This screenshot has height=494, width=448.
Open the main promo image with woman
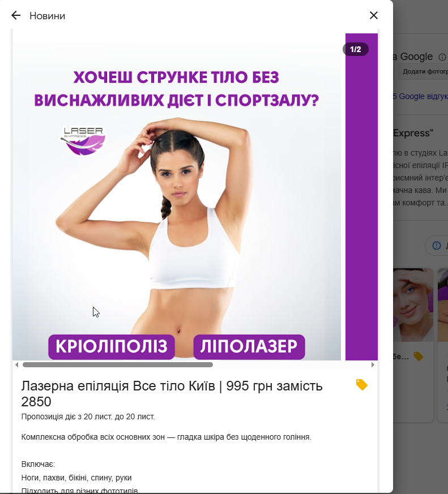[x=177, y=197]
